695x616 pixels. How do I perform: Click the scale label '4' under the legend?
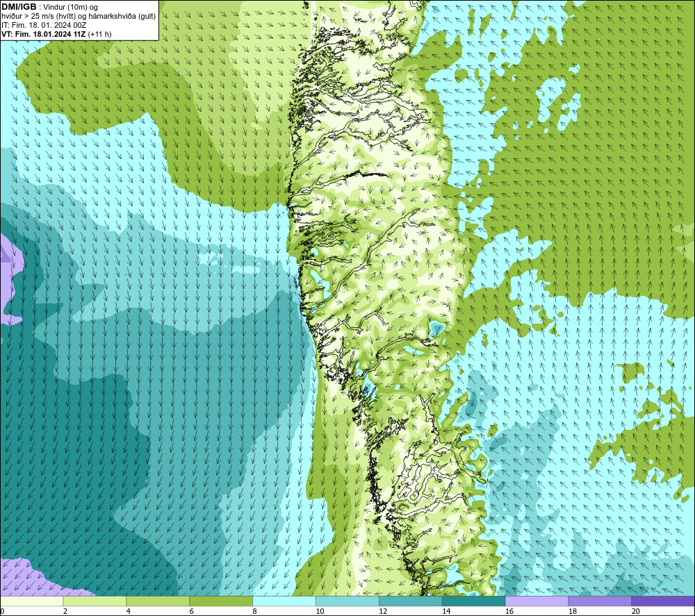(x=129, y=611)
